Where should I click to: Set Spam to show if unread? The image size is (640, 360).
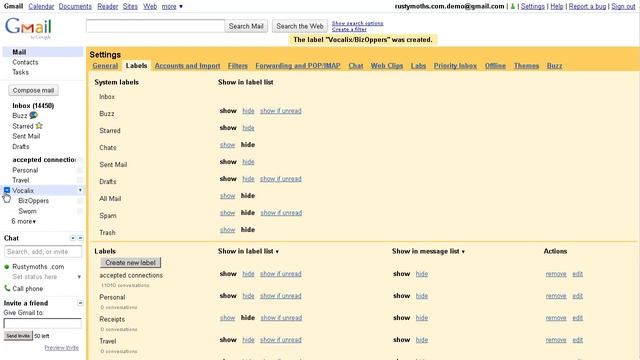281,213
